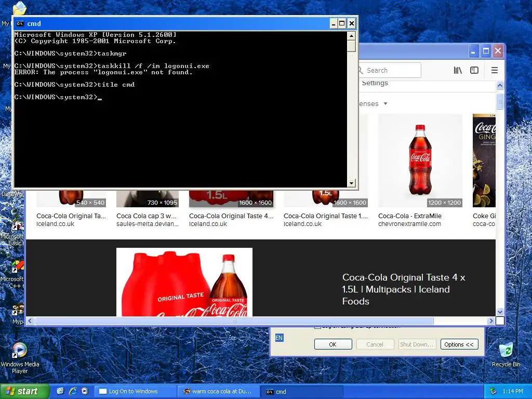Open 'Coca-Cola Original Taste 4 x 1.5L' preview title

pyautogui.click(x=404, y=289)
